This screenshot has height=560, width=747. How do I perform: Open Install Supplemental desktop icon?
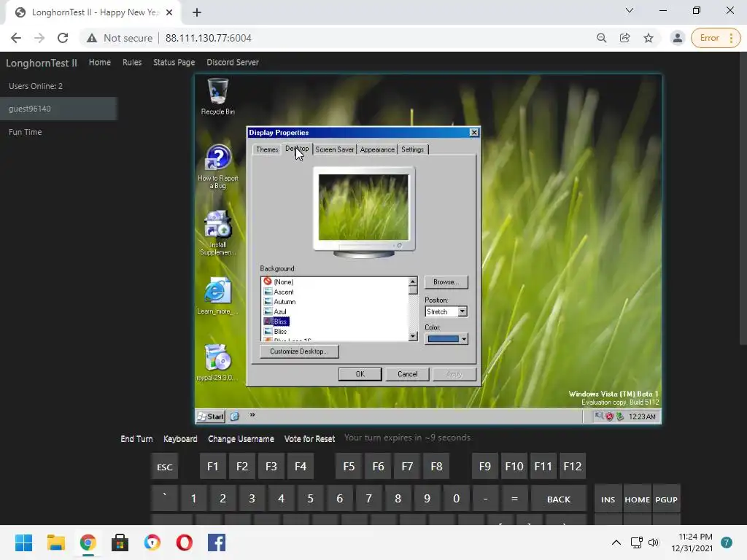coord(217,233)
